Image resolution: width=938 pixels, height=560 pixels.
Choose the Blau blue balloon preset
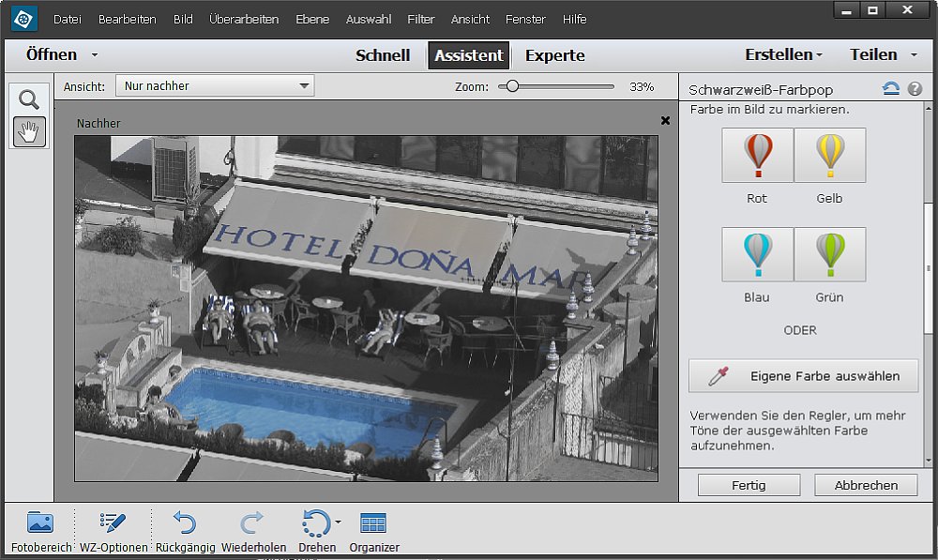click(x=757, y=254)
